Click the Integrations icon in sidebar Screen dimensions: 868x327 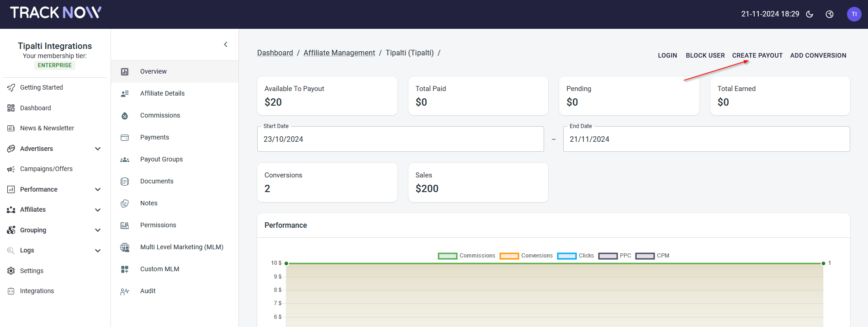[x=11, y=291]
